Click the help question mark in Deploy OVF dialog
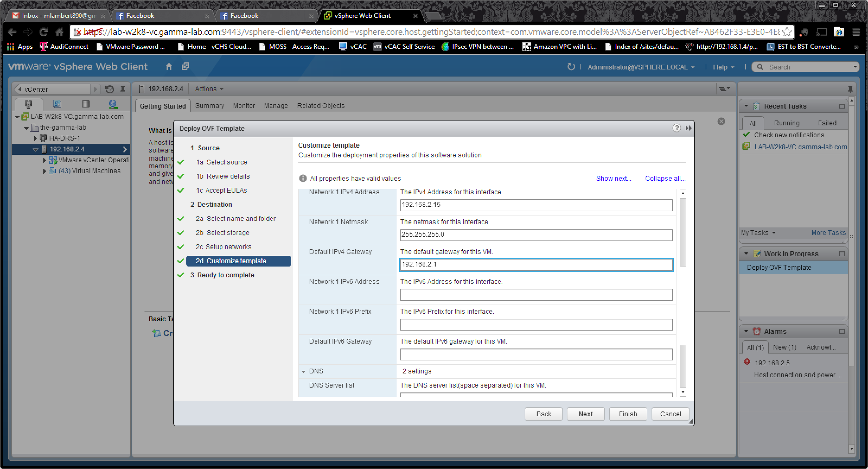Screen dimensions: 868x469 676,128
